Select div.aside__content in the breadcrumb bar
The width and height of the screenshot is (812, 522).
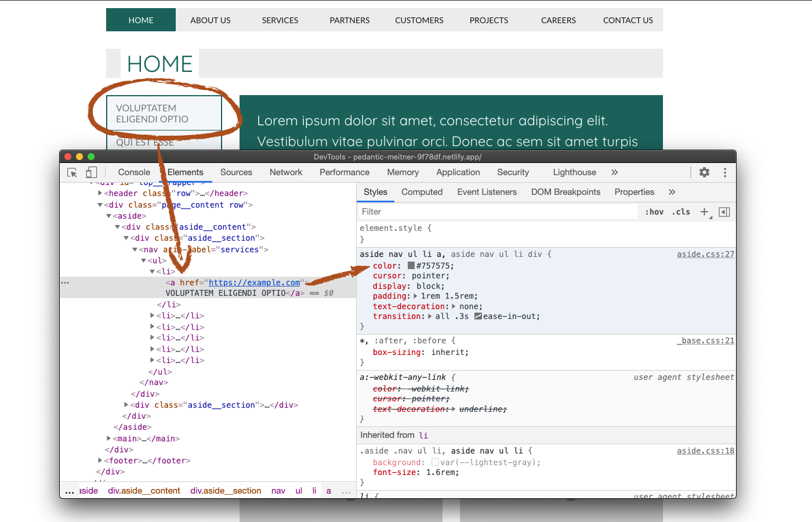click(144, 491)
